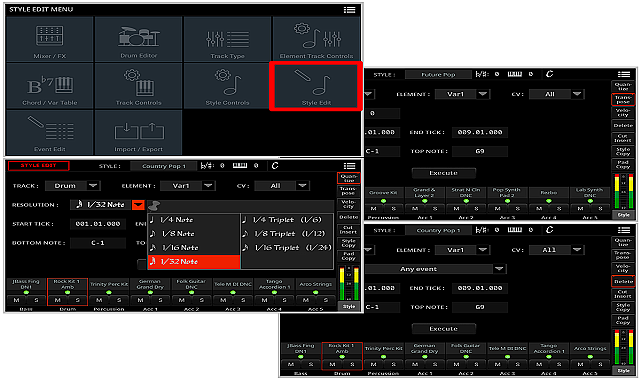Click the Start Tick field 001.01.000

coord(98,224)
